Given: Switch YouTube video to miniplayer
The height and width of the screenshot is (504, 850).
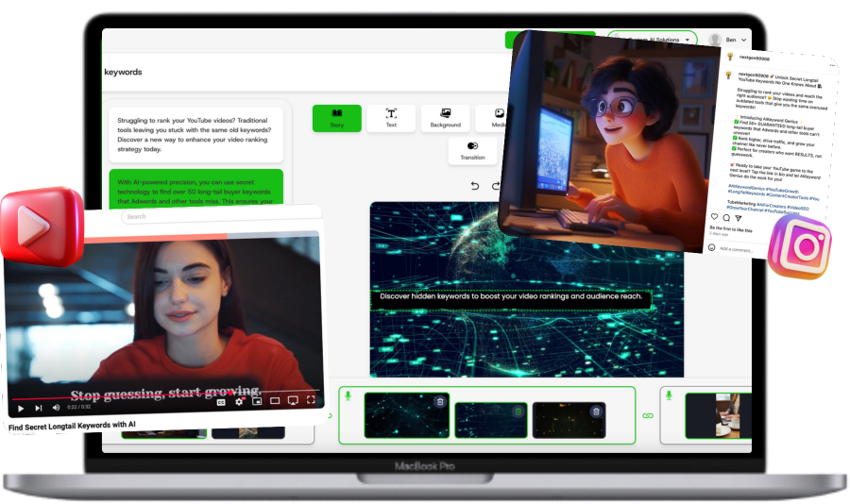Looking at the screenshot, I should tap(257, 401).
